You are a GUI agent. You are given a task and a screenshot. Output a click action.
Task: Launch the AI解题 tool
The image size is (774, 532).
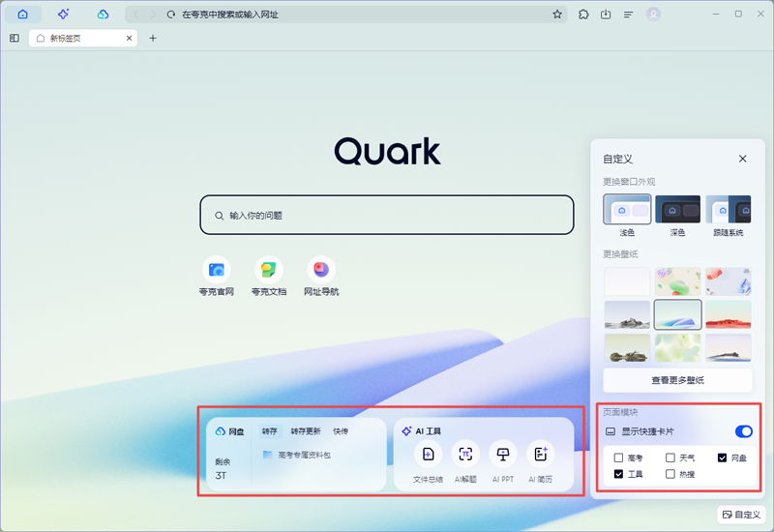point(465,462)
